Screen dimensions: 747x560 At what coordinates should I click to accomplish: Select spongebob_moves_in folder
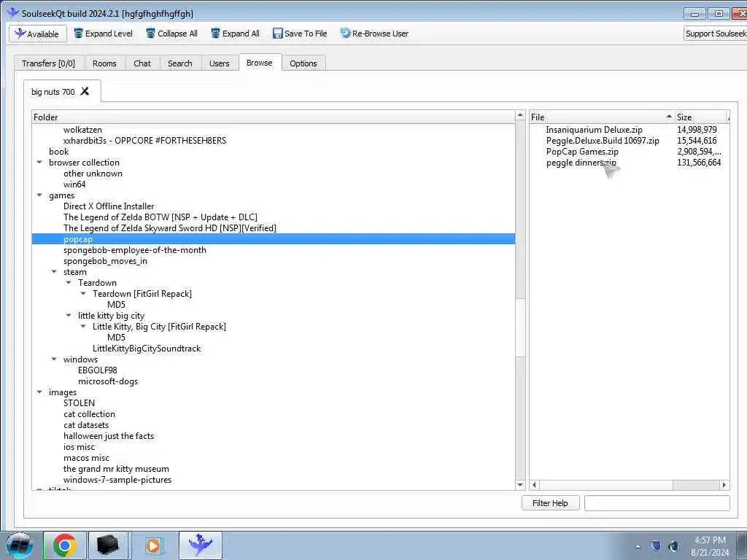105,261
